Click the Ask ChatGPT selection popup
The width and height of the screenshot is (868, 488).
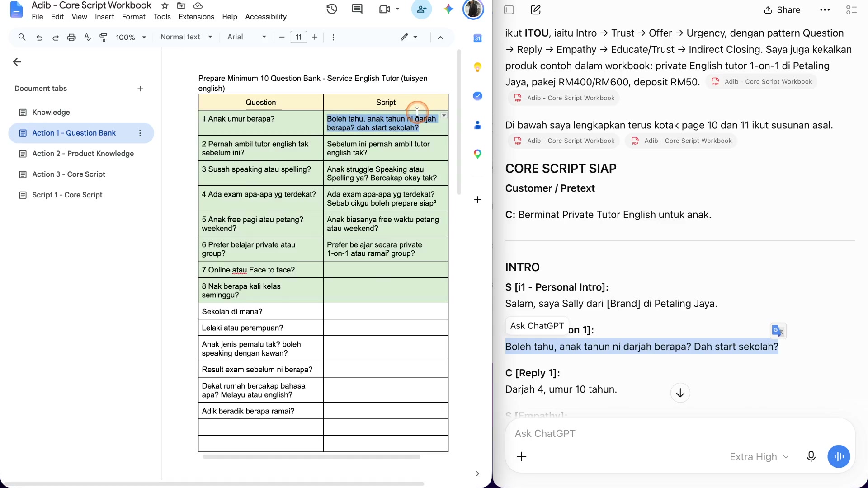[537, 326]
